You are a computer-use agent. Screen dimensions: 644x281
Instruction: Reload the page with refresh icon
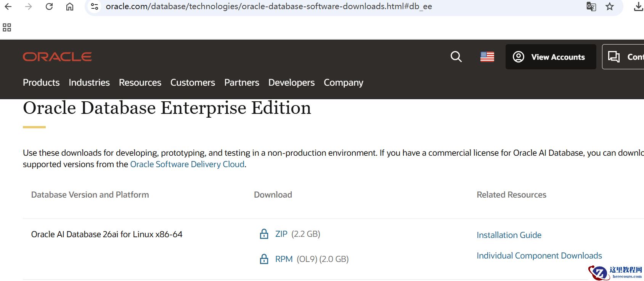(49, 6)
